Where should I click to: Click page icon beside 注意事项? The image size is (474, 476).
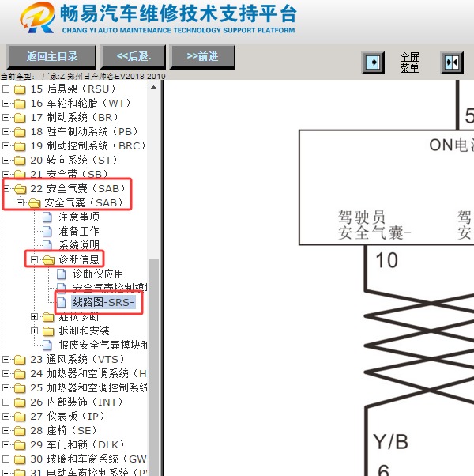(47, 217)
